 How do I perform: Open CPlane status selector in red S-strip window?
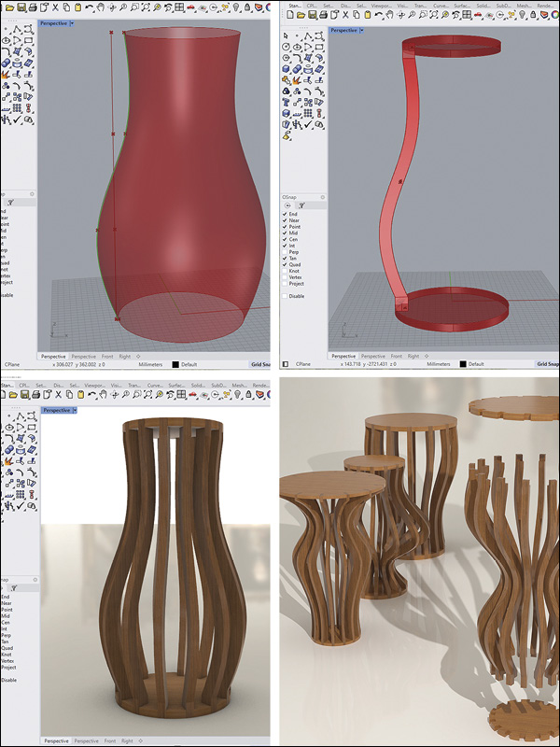303,363
